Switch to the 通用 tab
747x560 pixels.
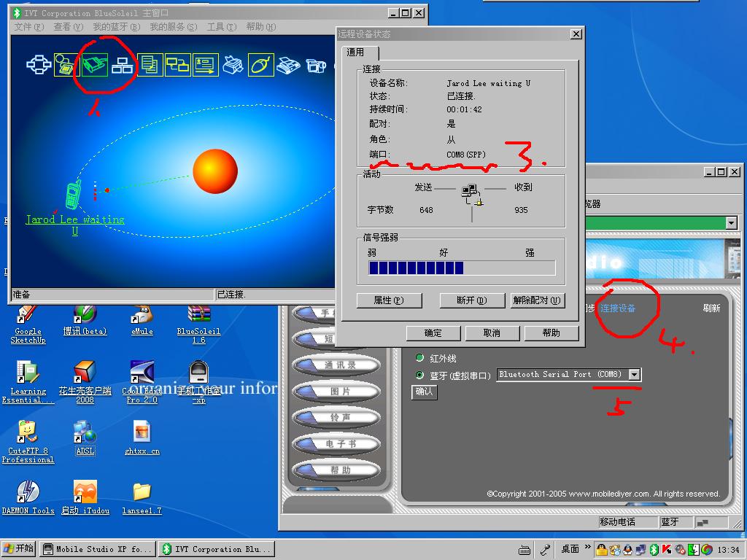pyautogui.click(x=356, y=52)
